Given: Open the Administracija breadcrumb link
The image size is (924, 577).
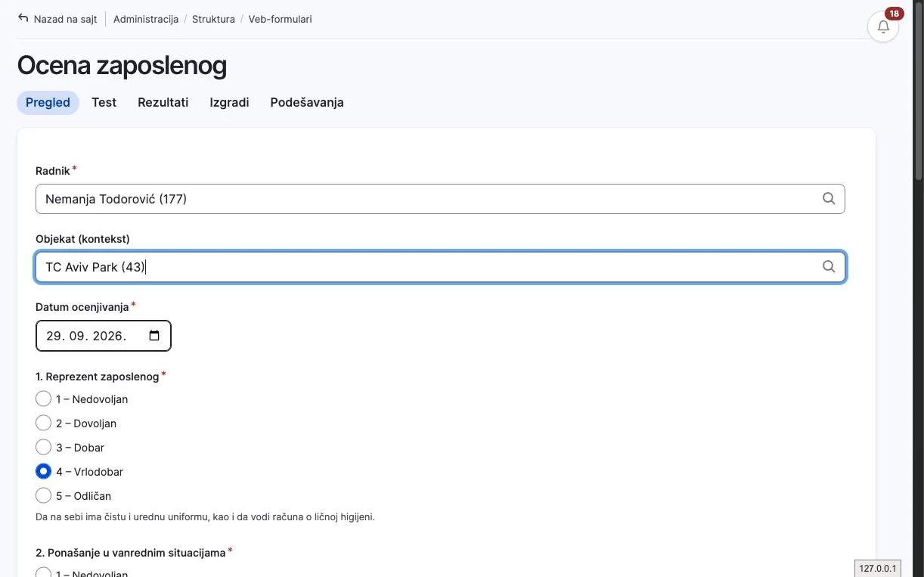Looking at the screenshot, I should point(146,19).
